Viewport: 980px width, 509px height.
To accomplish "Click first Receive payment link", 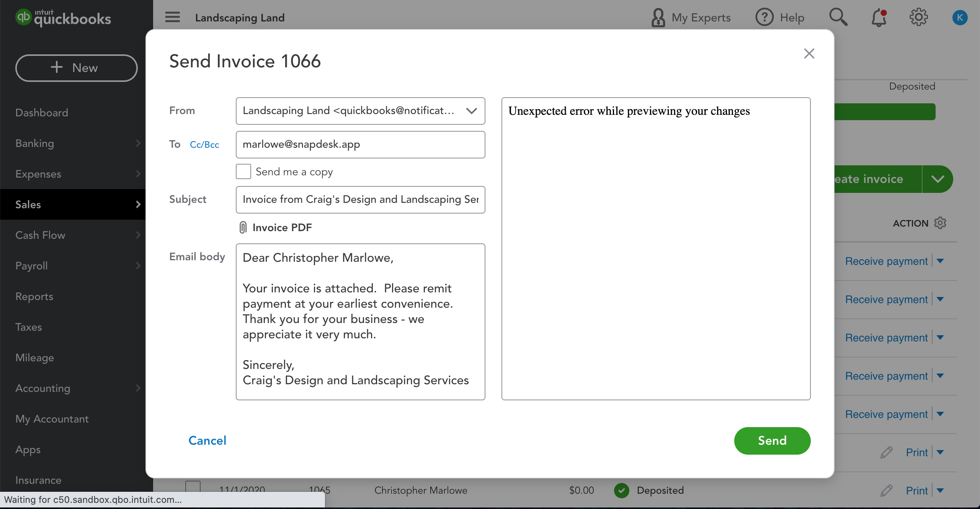I will pyautogui.click(x=886, y=261).
